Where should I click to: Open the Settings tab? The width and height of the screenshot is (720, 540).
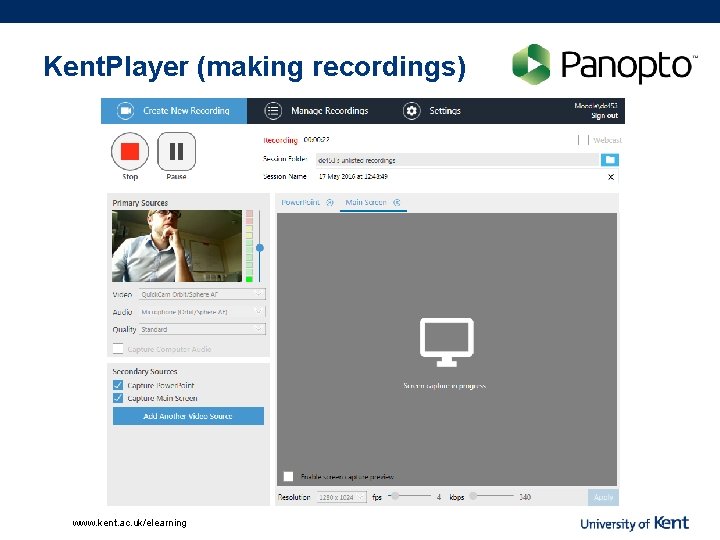click(x=432, y=111)
